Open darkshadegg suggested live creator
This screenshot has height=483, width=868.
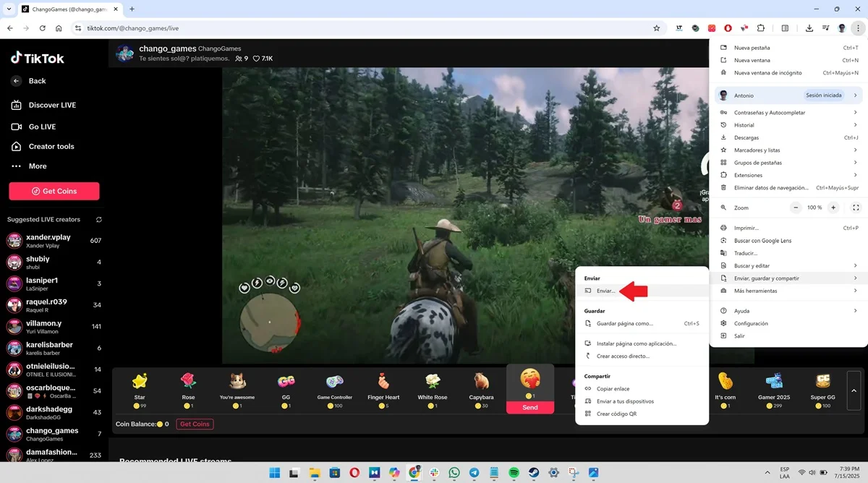54,412
